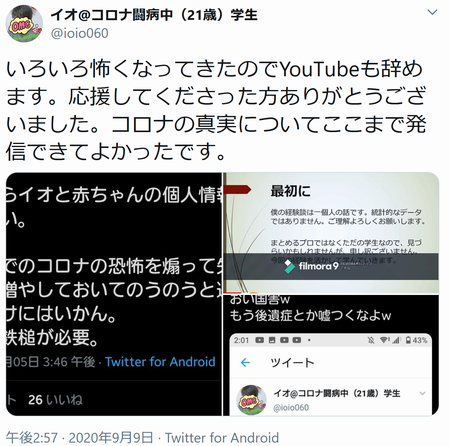This screenshot has height=446, width=450.
Task: Open the display name イオ@コロナ闘病中 profile
Action: click(x=154, y=15)
